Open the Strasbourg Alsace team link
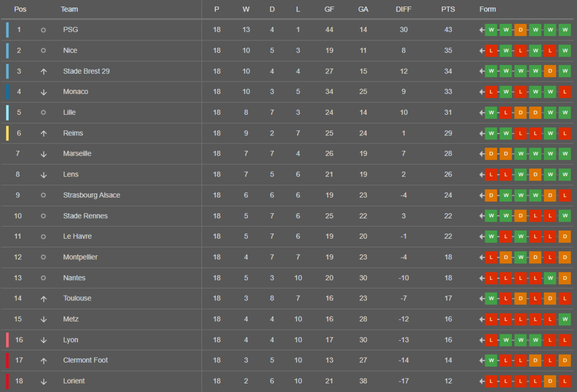 (92, 195)
